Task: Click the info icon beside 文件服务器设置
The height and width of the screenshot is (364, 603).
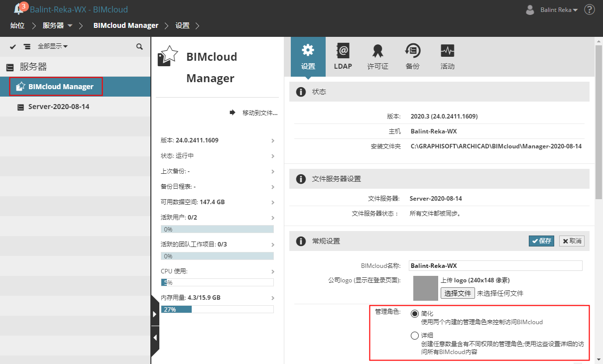Action: [x=300, y=179]
